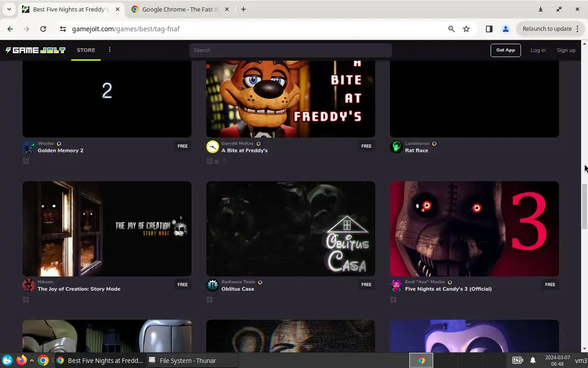Open the downloads icon in Chrome title bar

point(541,9)
